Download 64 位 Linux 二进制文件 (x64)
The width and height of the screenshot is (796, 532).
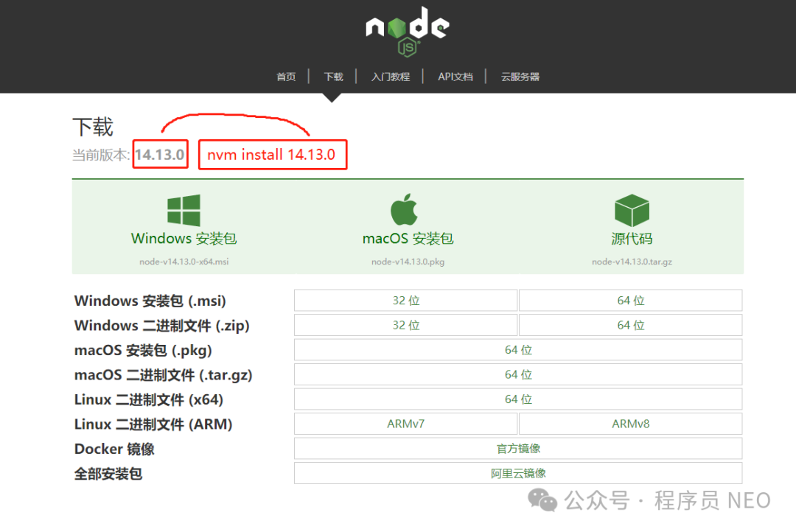(518, 399)
